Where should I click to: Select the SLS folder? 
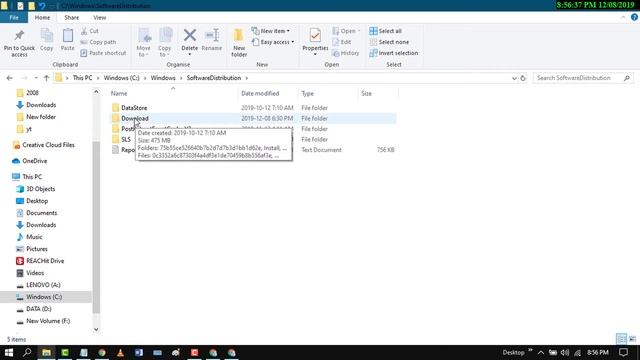point(126,140)
